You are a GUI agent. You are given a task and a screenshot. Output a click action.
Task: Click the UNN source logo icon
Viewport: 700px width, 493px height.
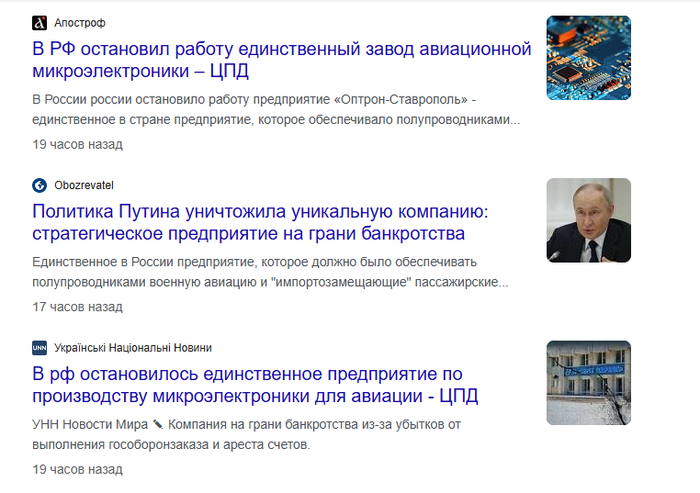(x=40, y=347)
